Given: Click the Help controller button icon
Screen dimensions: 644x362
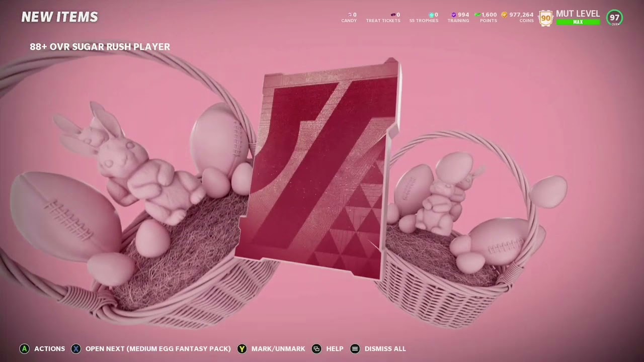Looking at the screenshot, I should tap(316, 348).
